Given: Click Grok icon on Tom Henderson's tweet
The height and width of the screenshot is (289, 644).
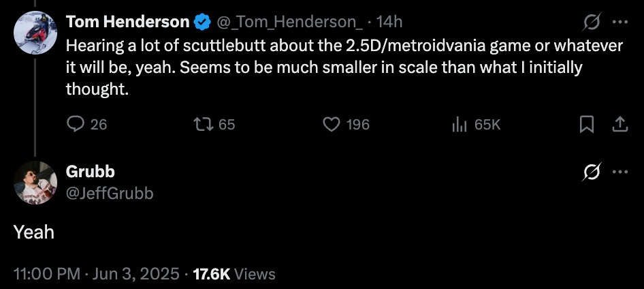Looking at the screenshot, I should tap(590, 22).
